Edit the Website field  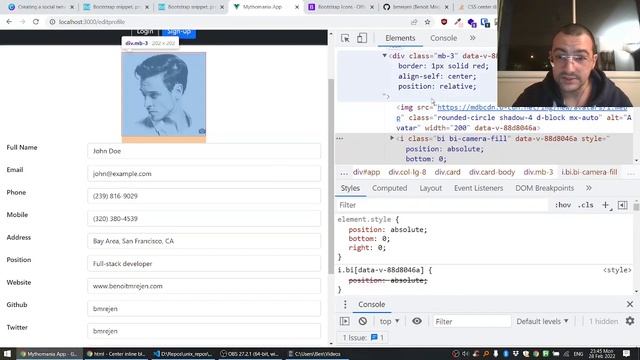(x=204, y=286)
